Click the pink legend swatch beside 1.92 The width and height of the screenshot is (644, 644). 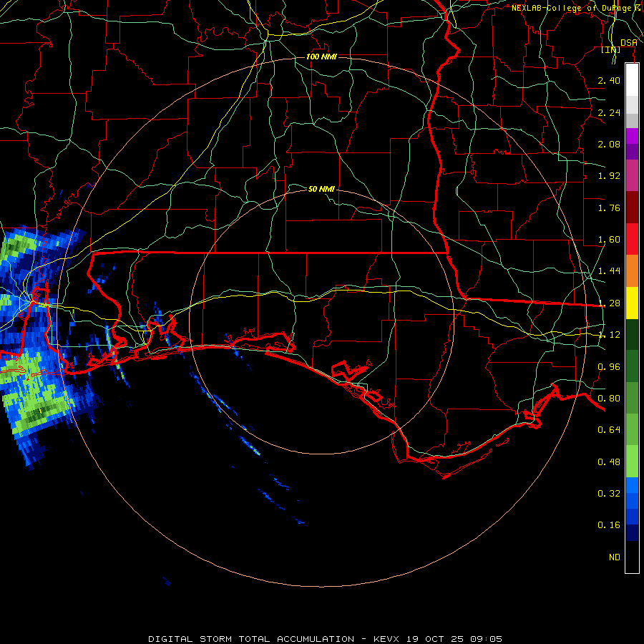632,176
